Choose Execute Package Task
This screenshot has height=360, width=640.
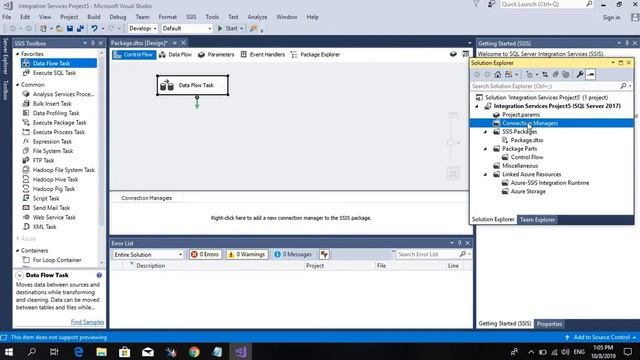coord(60,122)
